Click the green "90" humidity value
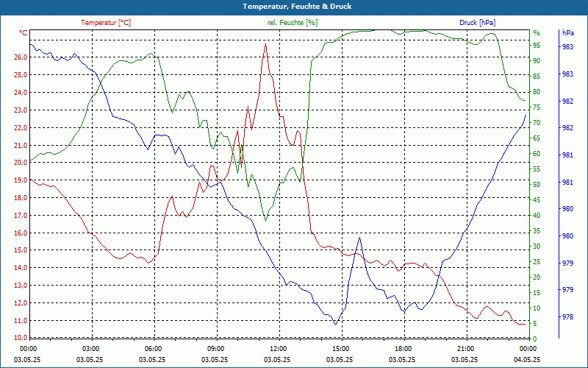Screen dimensions: 588x368 537,61
